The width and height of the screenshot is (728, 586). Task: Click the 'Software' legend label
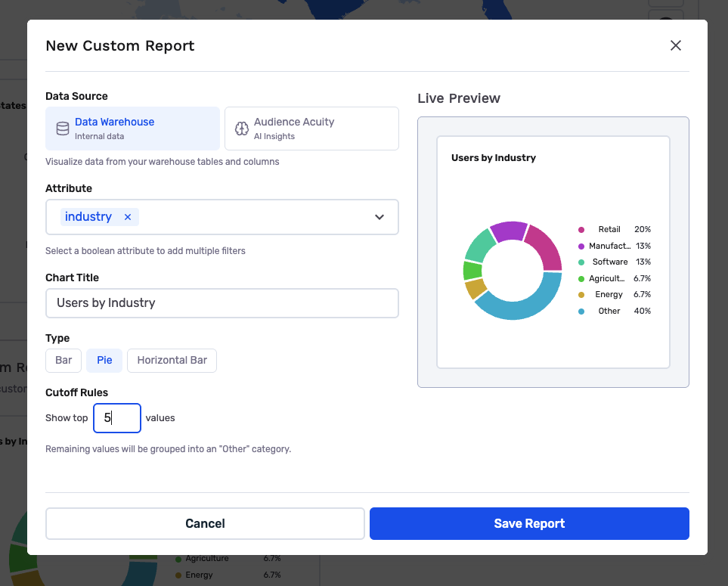tap(610, 262)
